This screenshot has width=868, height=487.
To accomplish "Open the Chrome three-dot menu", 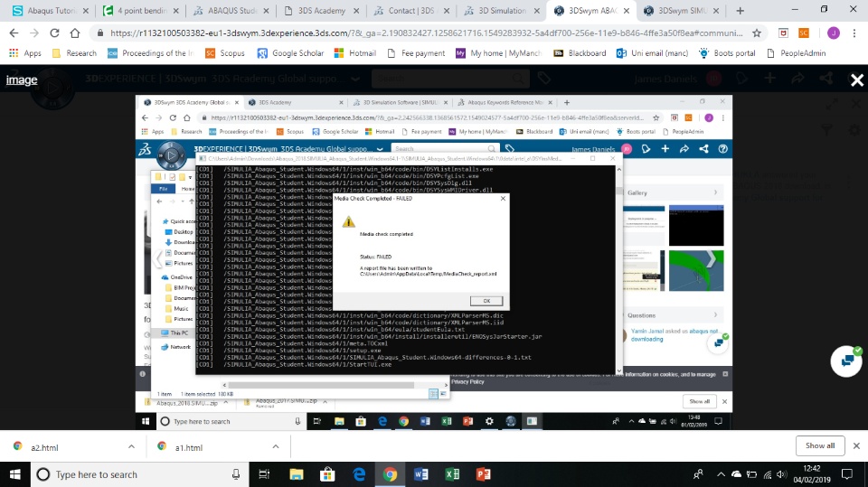I will point(854,33).
